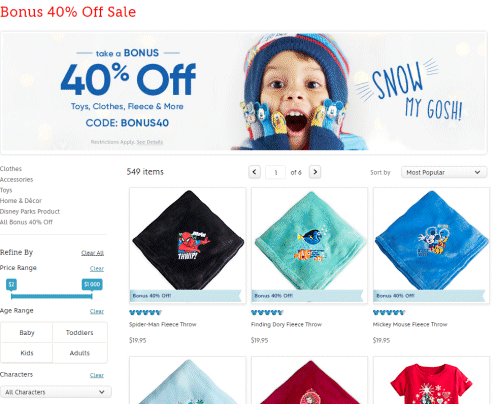This screenshot has width=500, height=404.
Task: Toggle the Baby age range filter
Action: point(27,332)
